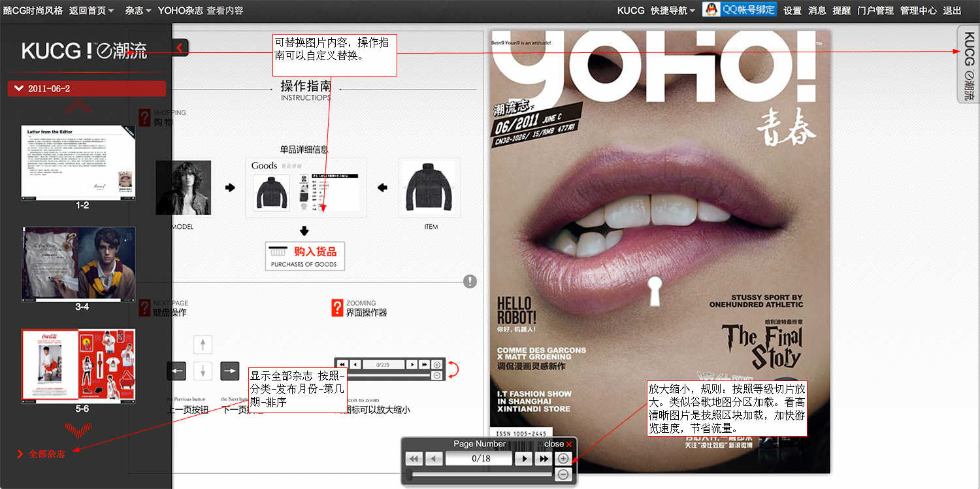Click the Page Number title text

(x=480, y=444)
